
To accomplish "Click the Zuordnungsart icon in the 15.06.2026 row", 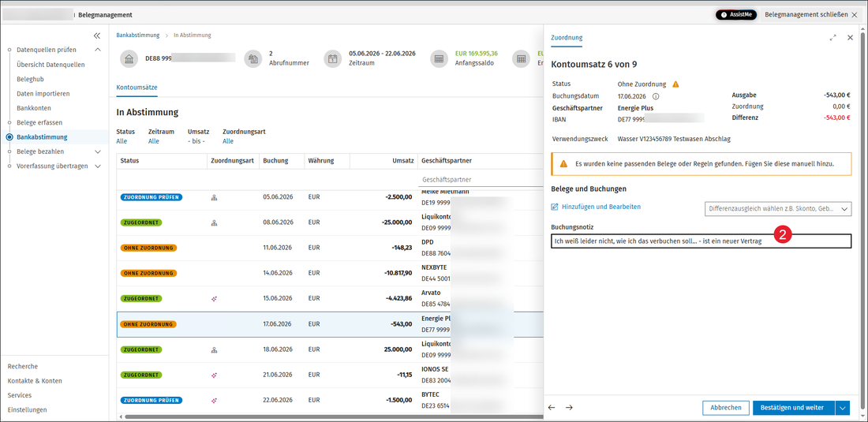I will (214, 298).
